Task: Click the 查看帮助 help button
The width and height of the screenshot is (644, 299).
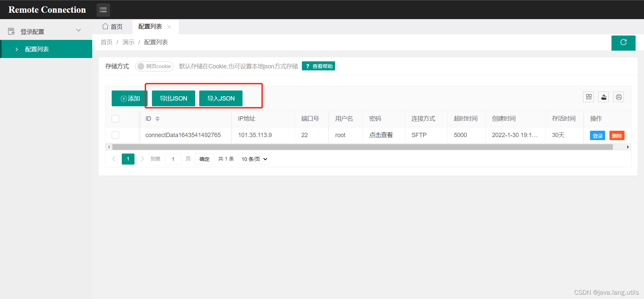Action: [x=318, y=66]
